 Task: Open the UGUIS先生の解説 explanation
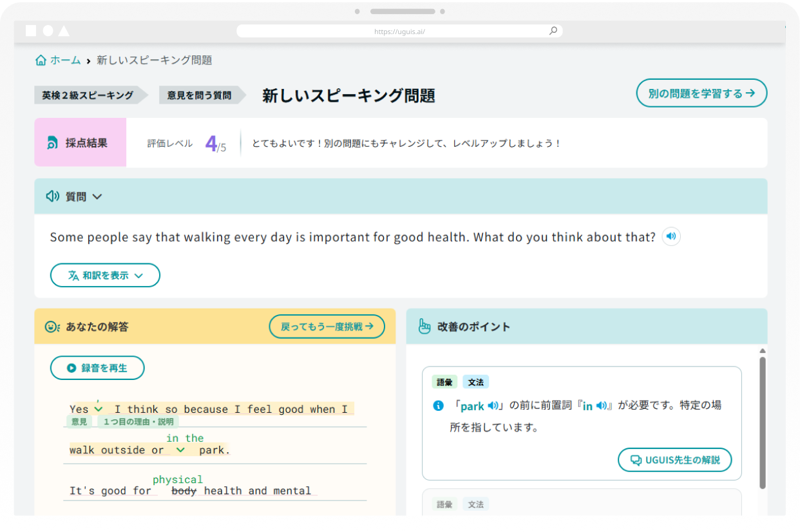click(x=674, y=461)
